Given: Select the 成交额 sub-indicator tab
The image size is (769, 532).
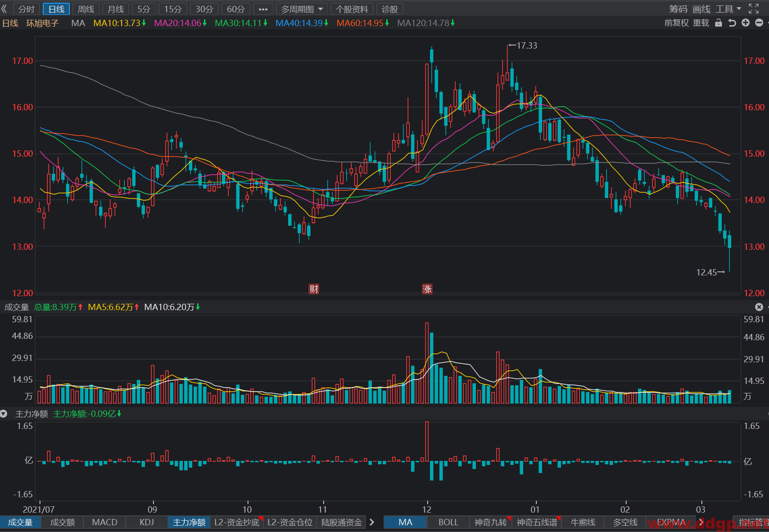Looking at the screenshot, I should (63, 522).
